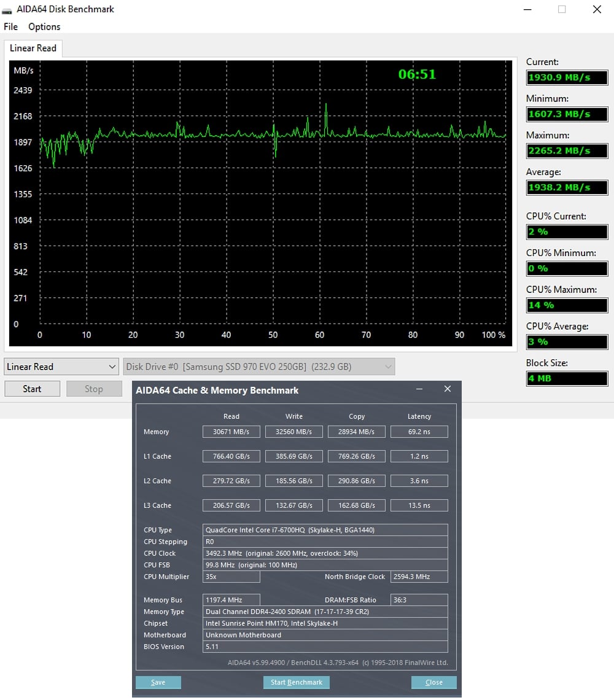
Task: Switch to the Linear Read tab
Action: (x=33, y=49)
